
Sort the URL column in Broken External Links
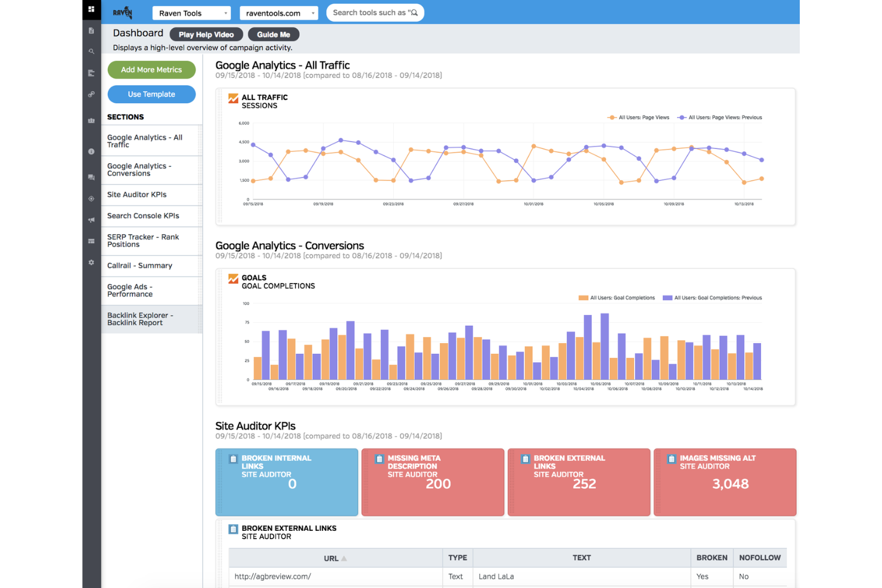335,558
